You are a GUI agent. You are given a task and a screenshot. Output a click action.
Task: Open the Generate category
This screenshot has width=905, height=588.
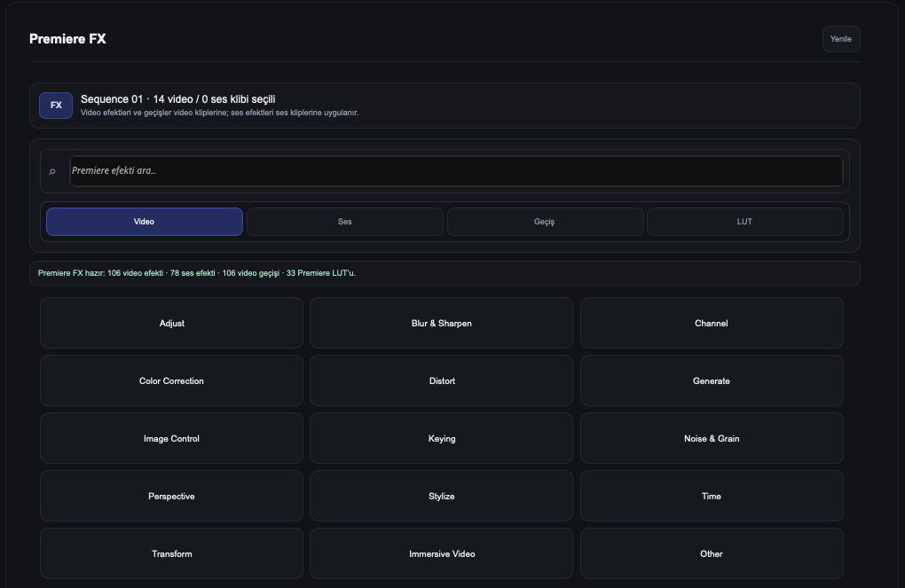pos(712,380)
